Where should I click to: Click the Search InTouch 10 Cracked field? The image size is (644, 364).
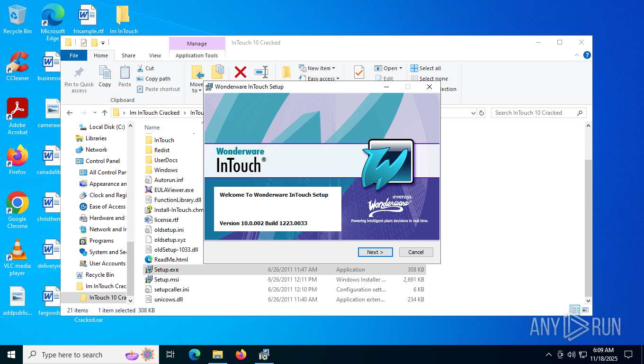[538, 113]
